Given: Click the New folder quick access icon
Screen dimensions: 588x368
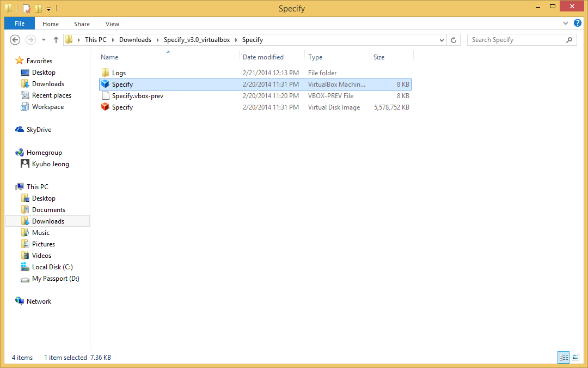Looking at the screenshot, I should click(38, 8).
